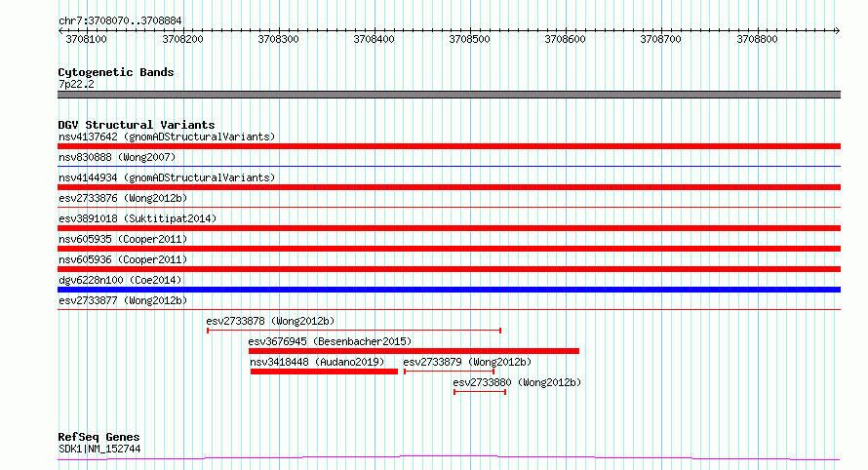Open variant label nsv605936 (Cooper2011)
Viewport: 868px width, 470px height.
(x=123, y=259)
